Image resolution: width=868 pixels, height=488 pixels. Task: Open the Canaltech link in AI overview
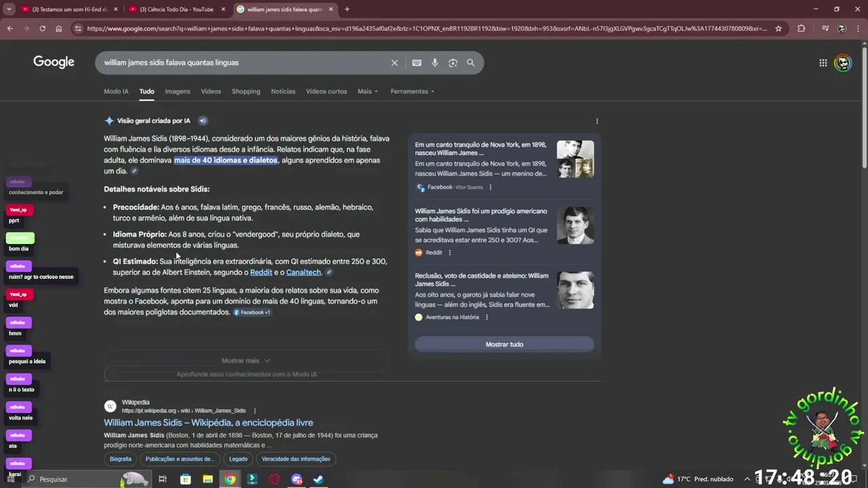(x=304, y=272)
